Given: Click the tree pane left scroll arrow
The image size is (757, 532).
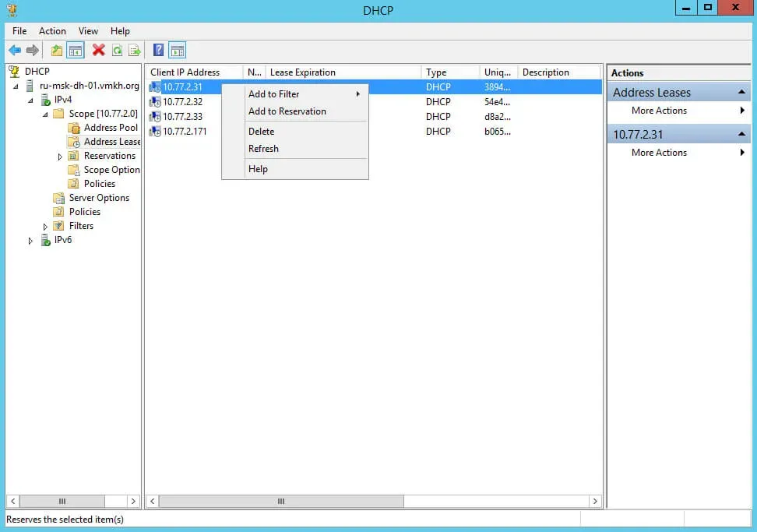Looking at the screenshot, I should tap(13, 501).
